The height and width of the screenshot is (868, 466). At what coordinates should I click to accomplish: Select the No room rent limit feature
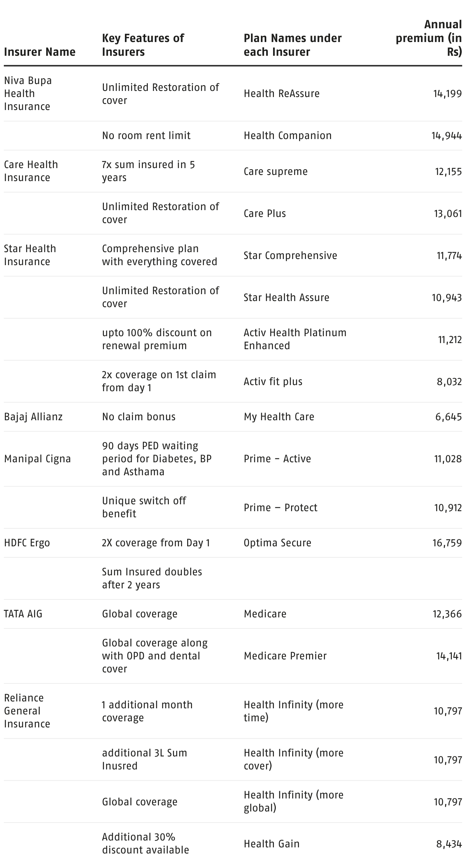click(x=146, y=136)
